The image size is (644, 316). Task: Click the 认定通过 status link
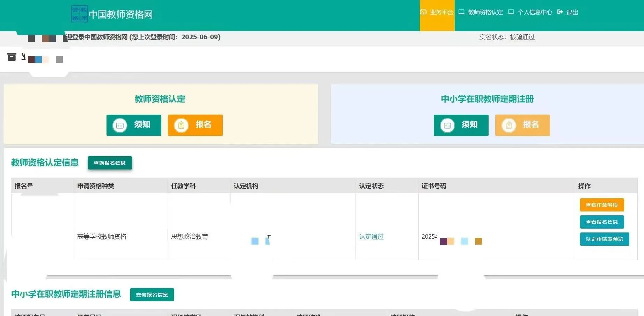point(371,237)
